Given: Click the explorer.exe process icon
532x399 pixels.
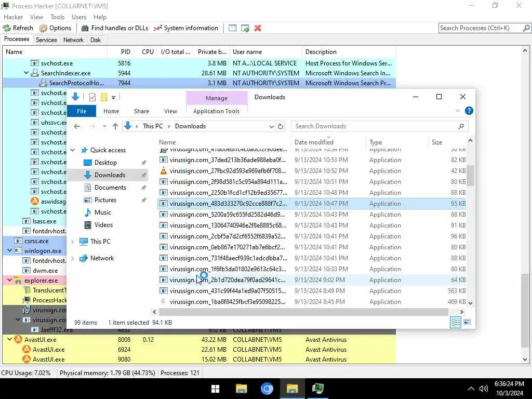Looking at the screenshot, I should [x=18, y=281].
